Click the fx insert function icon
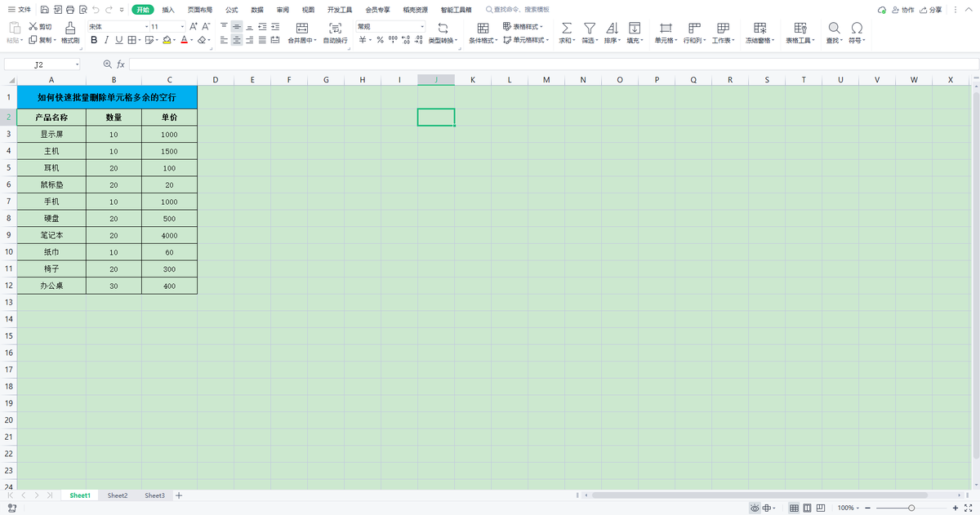Image resolution: width=980 pixels, height=515 pixels. tap(120, 64)
